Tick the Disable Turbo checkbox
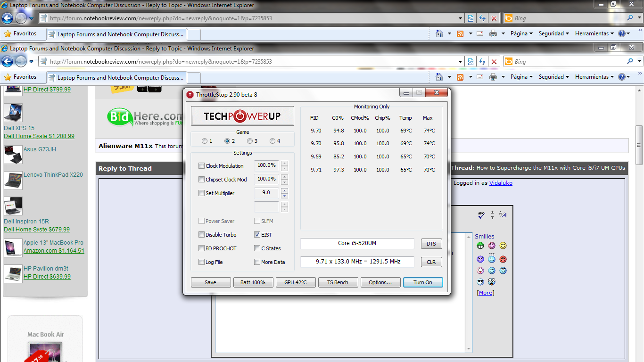The width and height of the screenshot is (644, 362). click(202, 235)
